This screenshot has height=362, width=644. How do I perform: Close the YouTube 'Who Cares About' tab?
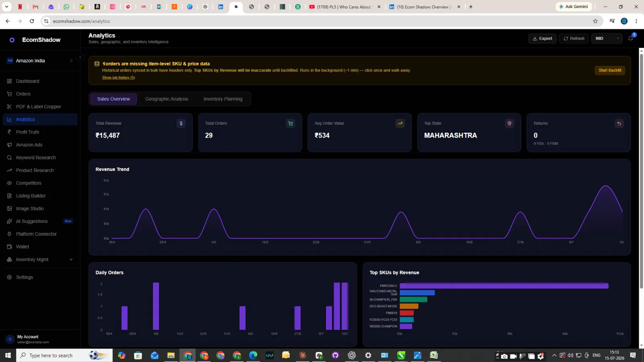pos(379,7)
